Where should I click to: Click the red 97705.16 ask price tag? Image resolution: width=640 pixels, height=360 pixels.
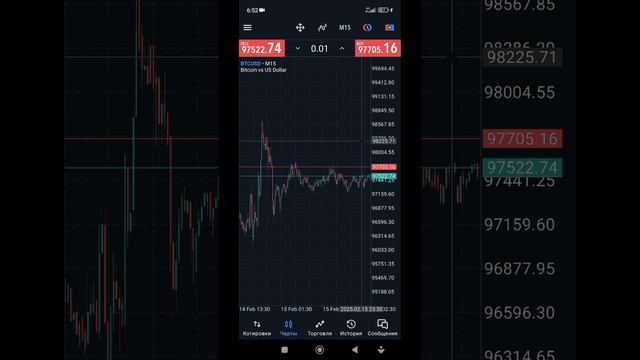(384, 167)
